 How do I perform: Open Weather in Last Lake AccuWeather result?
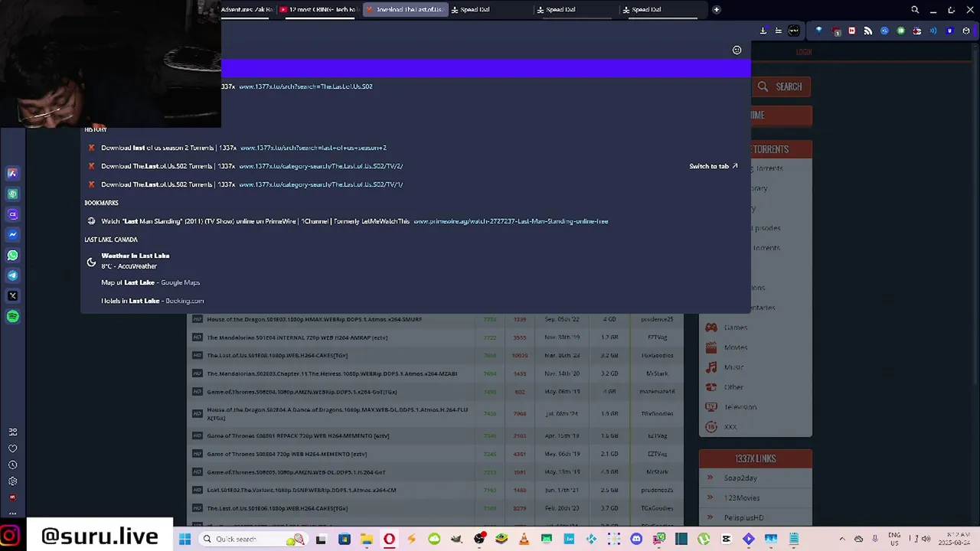tap(415, 261)
